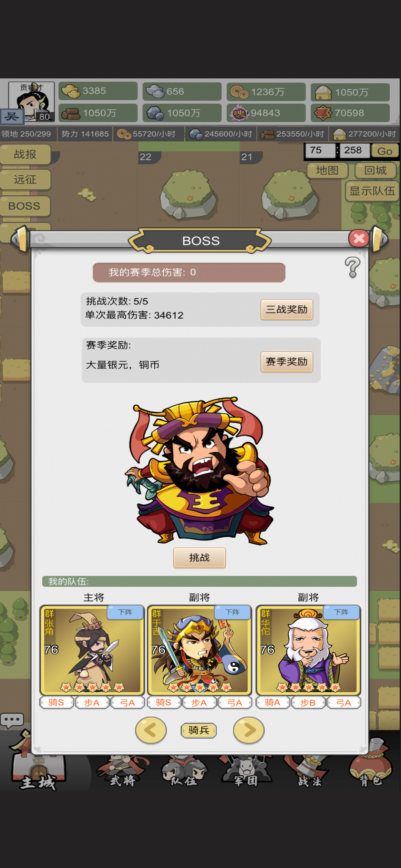Open the 武将 generals icon
401x868 pixels.
click(123, 772)
